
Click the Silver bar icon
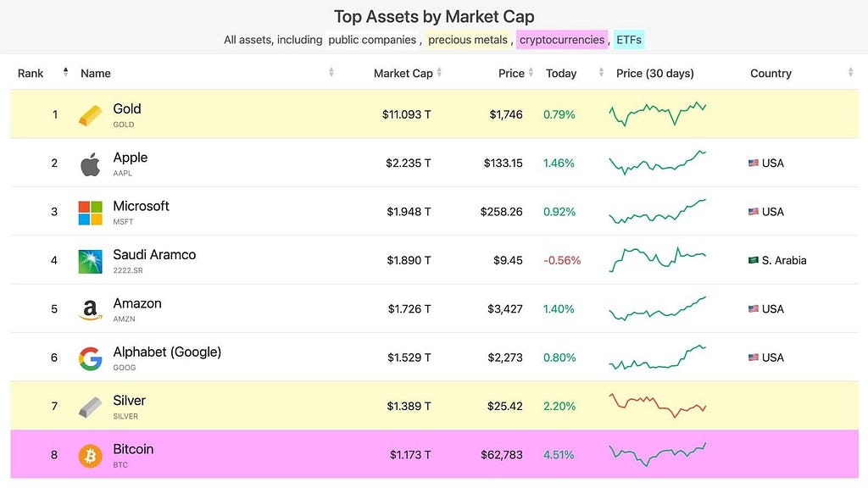tap(90, 408)
